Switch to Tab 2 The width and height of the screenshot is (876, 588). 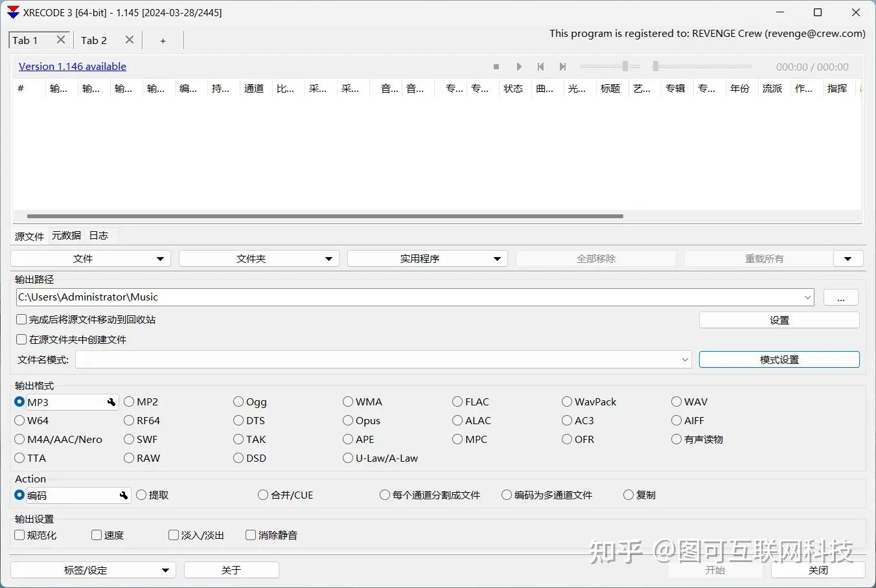(94, 40)
